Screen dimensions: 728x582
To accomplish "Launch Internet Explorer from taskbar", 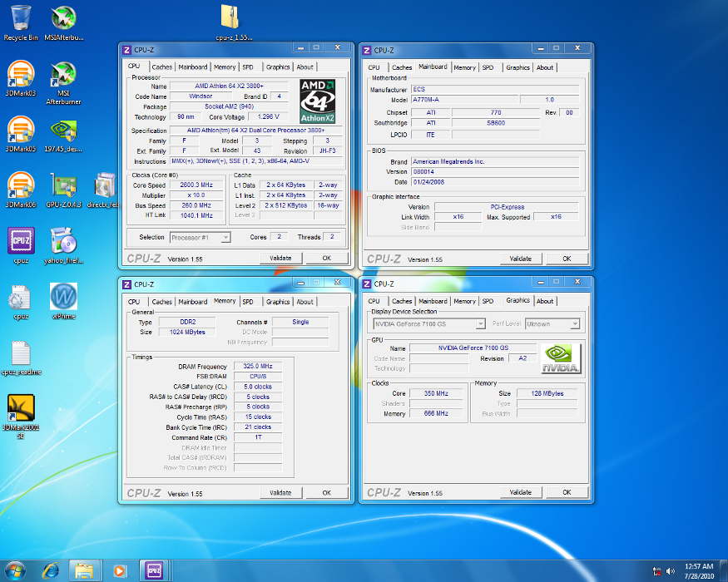I will coord(51,570).
